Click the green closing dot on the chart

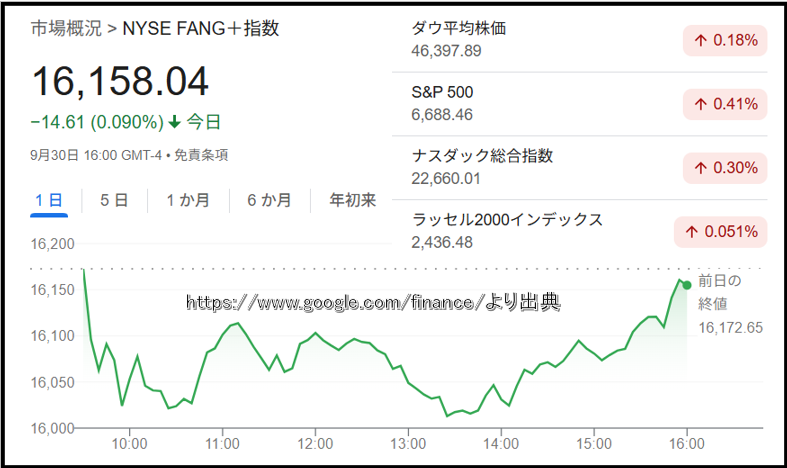pos(686,285)
